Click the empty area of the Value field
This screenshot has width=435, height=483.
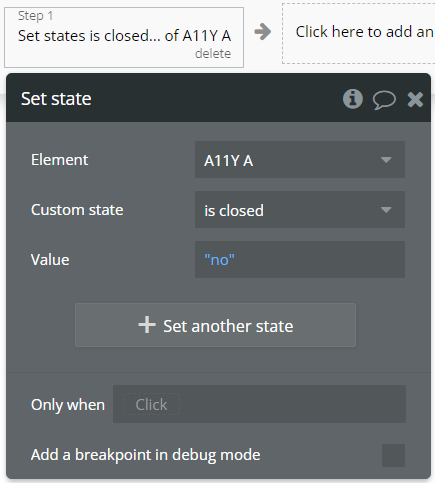pos(320,260)
